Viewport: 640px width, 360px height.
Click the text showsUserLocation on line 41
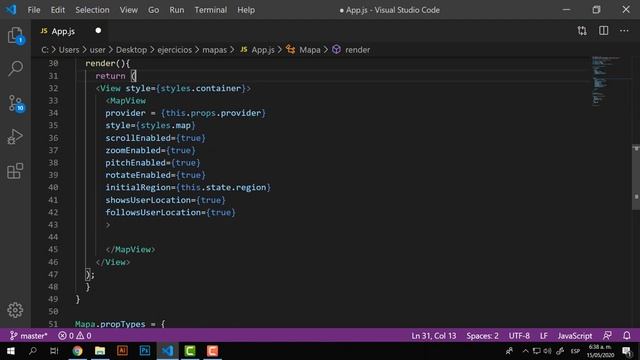(148, 200)
